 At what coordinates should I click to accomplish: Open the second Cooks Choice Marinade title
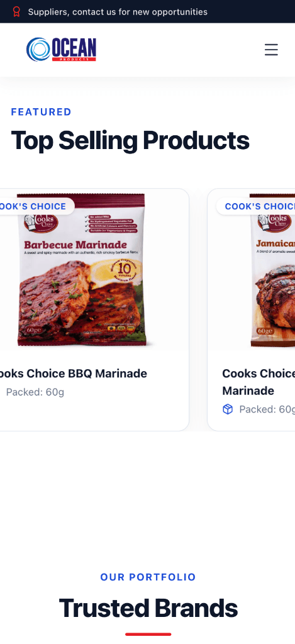[x=259, y=382]
